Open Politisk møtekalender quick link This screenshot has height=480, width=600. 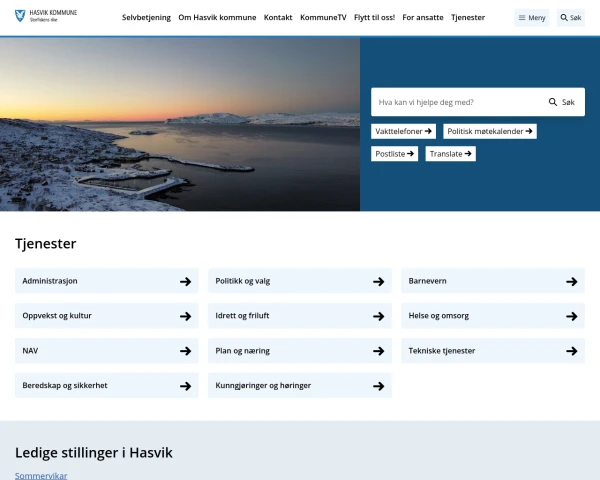point(490,131)
